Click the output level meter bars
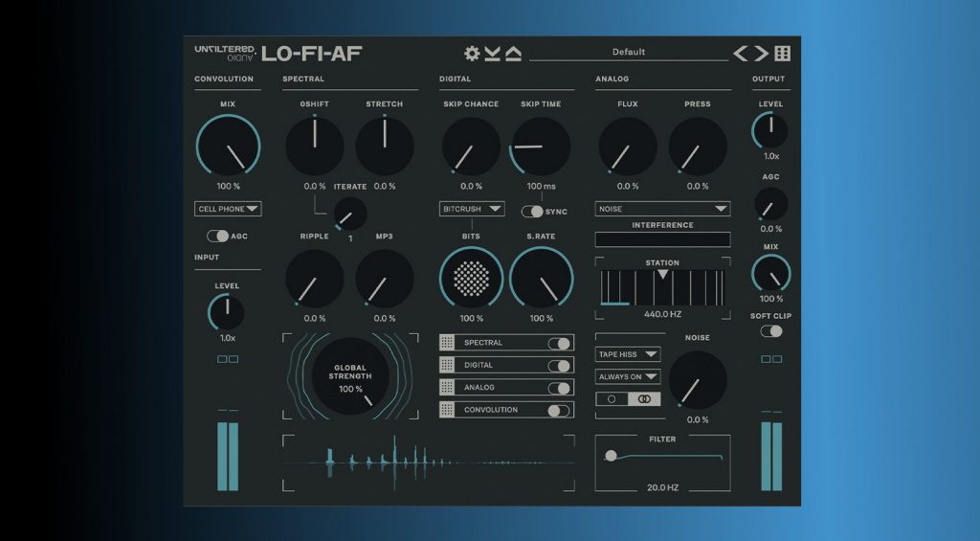Screen dimensions: 980x541 click(771, 457)
